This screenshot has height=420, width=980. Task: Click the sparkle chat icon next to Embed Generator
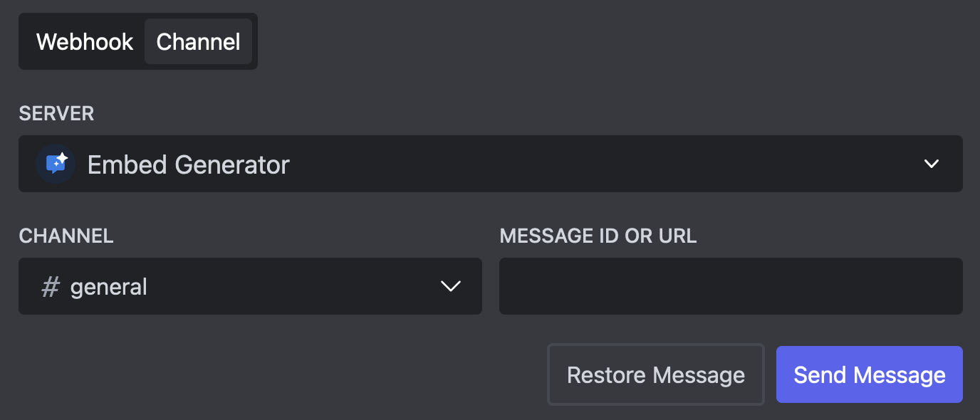[x=55, y=164]
